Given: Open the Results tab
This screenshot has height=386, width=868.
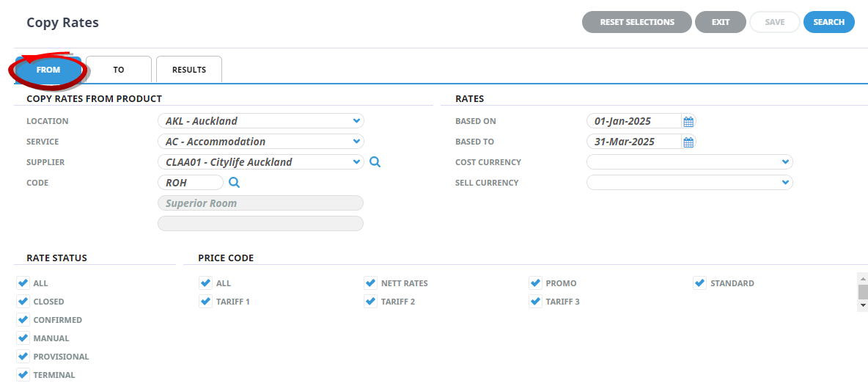Looking at the screenshot, I should (189, 70).
